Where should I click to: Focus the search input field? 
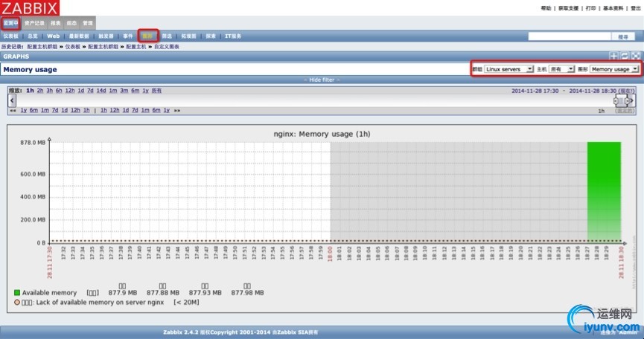tap(570, 36)
